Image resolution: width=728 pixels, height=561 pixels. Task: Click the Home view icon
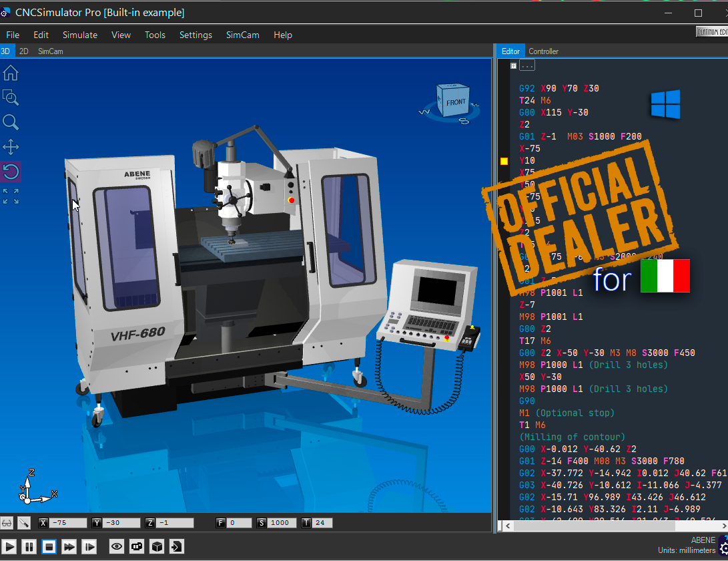coord(11,73)
